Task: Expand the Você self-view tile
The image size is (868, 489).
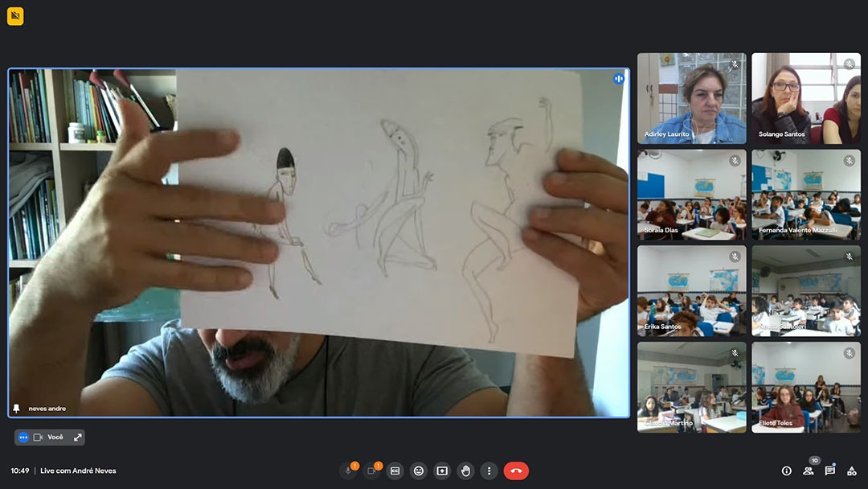Action: point(78,438)
